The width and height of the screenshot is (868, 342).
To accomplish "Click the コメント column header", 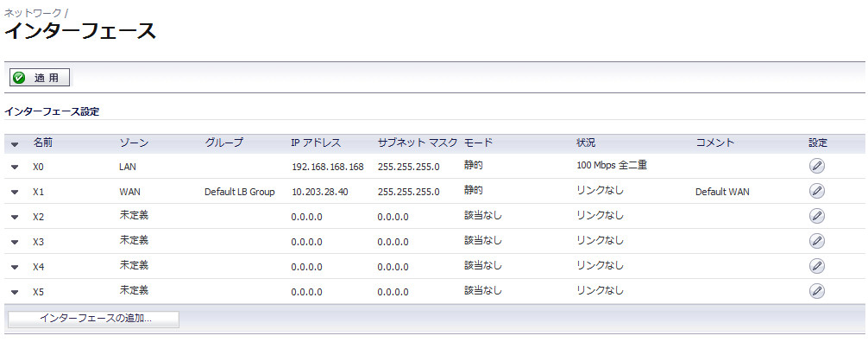I will coord(714,142).
